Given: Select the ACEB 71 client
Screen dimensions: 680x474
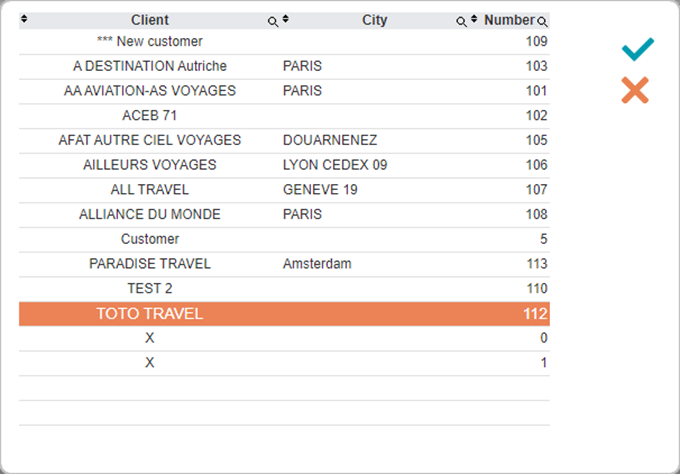Looking at the screenshot, I should (284, 116).
